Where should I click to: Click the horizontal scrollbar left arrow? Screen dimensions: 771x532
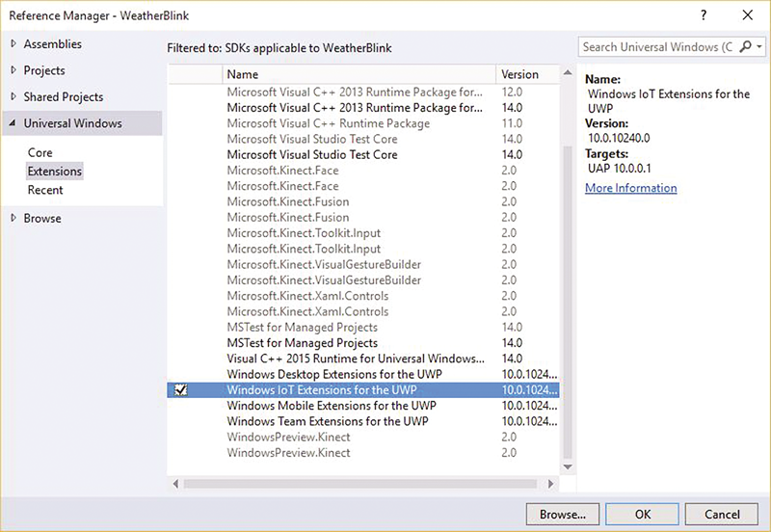pos(175,484)
